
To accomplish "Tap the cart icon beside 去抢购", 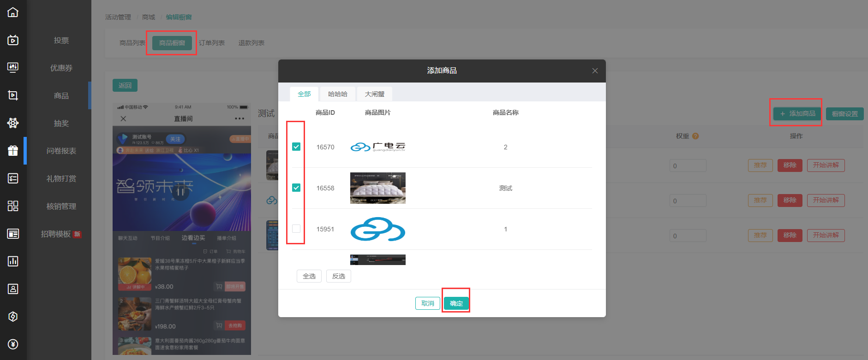I will (219, 325).
